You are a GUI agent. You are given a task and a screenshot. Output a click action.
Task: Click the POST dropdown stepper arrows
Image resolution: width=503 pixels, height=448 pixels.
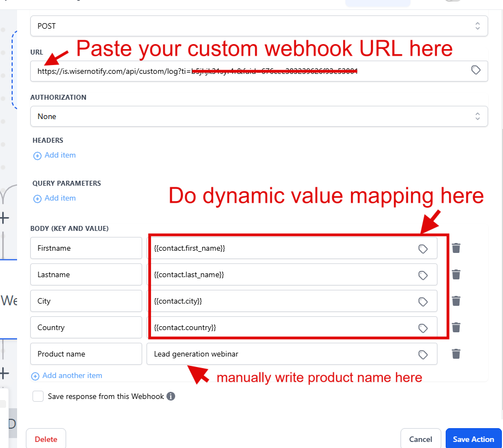pyautogui.click(x=477, y=26)
